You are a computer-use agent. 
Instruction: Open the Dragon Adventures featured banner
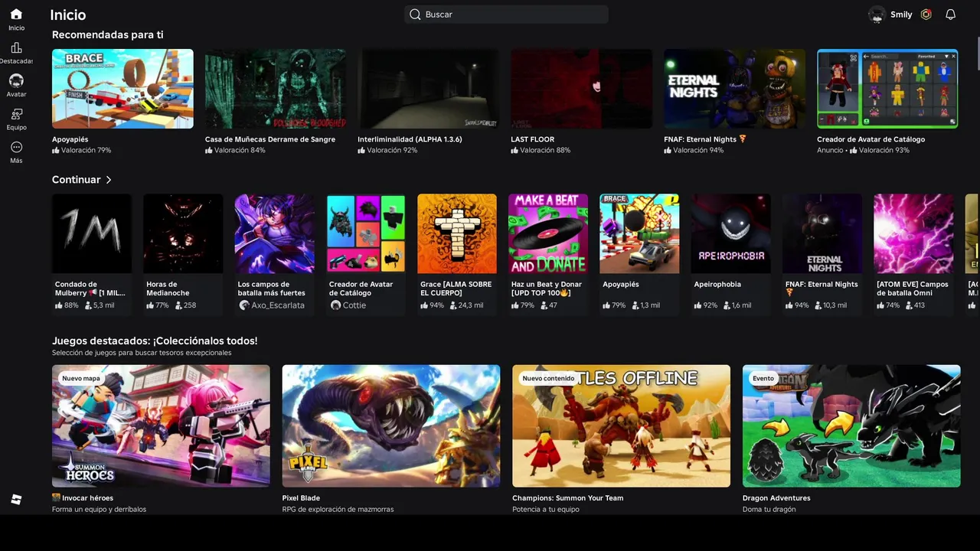pyautogui.click(x=851, y=425)
